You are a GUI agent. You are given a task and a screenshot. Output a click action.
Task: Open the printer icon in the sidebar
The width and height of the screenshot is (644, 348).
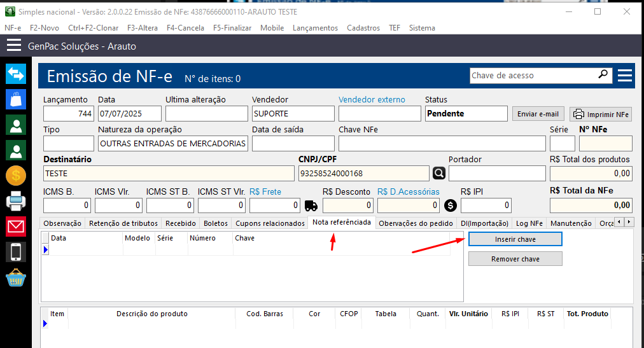[x=16, y=201]
